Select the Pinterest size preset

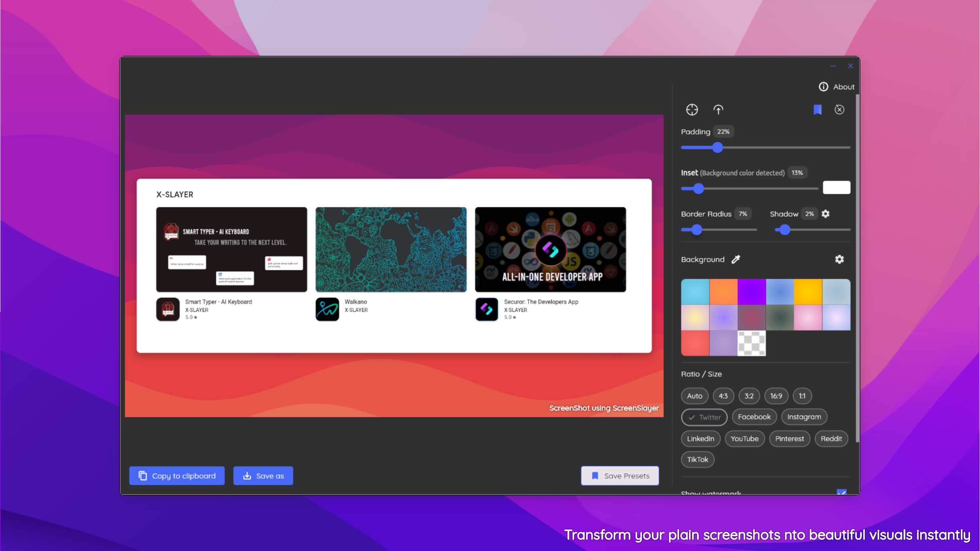click(x=789, y=439)
